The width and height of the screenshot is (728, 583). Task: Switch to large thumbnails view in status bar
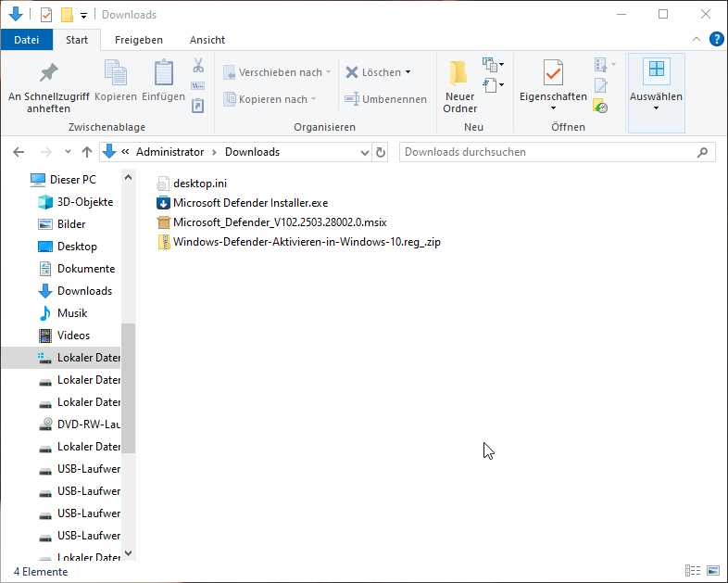(x=713, y=570)
